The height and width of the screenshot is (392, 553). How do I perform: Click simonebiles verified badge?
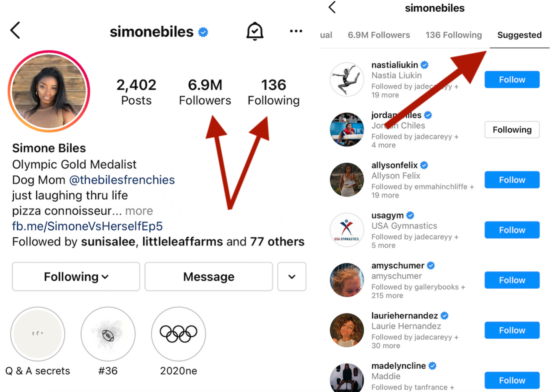(x=203, y=32)
